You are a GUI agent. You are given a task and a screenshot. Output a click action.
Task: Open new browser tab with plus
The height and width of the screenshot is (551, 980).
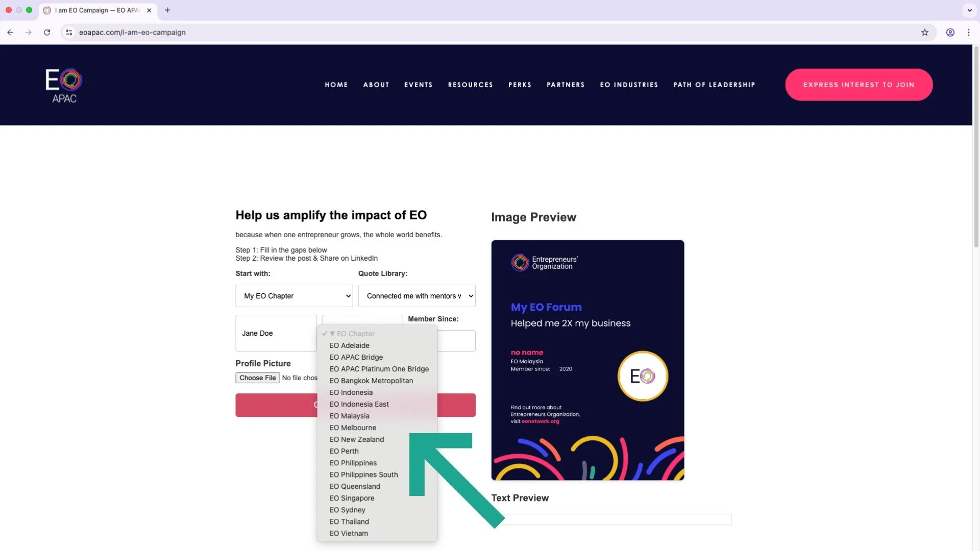[167, 10]
